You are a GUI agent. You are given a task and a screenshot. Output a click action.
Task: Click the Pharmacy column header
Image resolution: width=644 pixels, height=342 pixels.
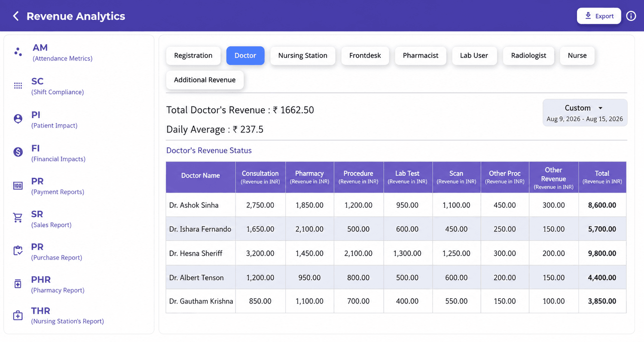(309, 177)
